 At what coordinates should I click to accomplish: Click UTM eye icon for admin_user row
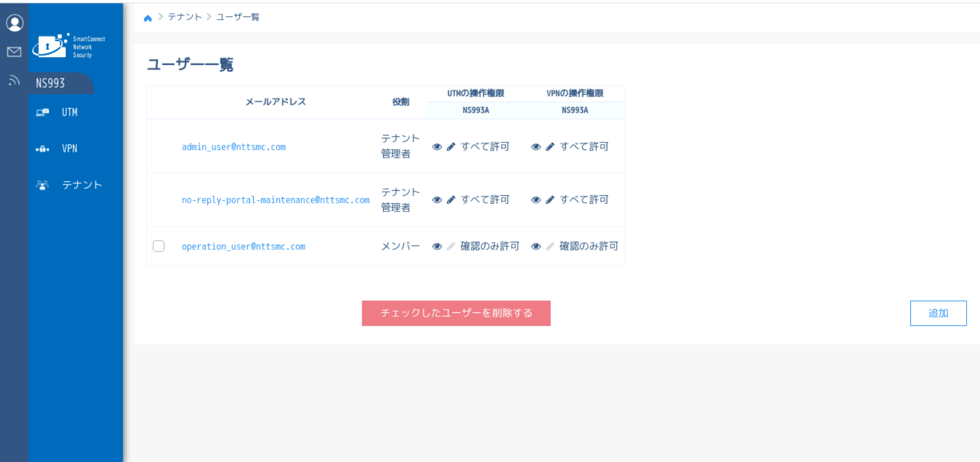tap(437, 147)
